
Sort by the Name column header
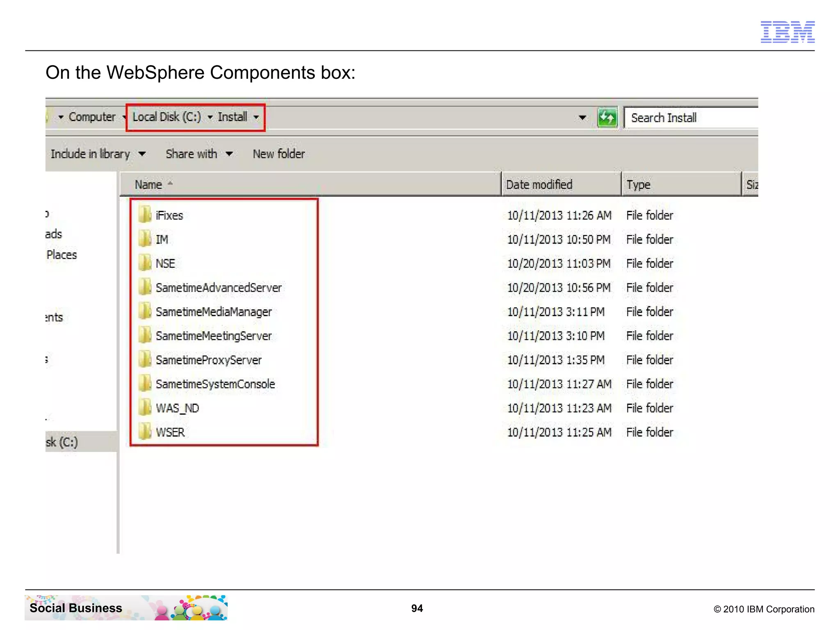pyautogui.click(x=310, y=185)
